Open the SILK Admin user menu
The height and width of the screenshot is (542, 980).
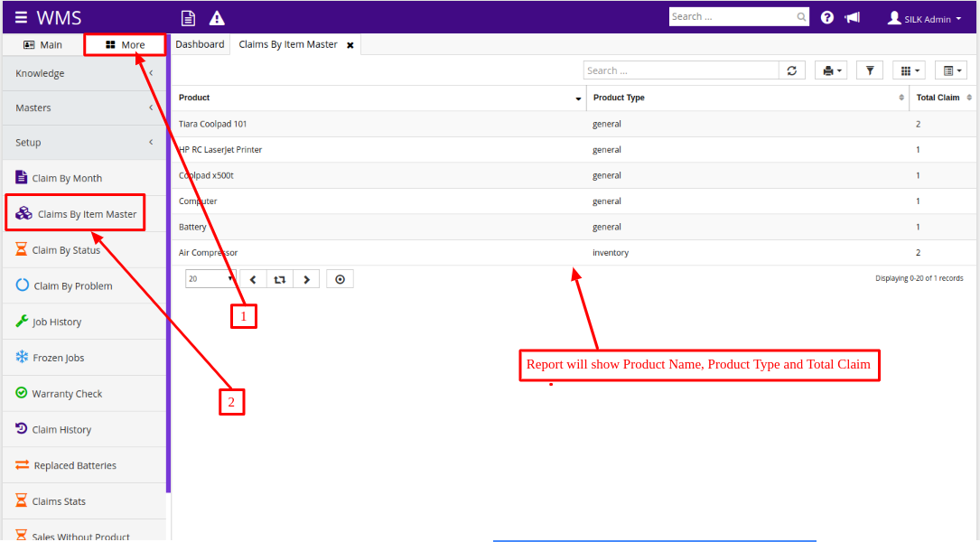click(924, 19)
